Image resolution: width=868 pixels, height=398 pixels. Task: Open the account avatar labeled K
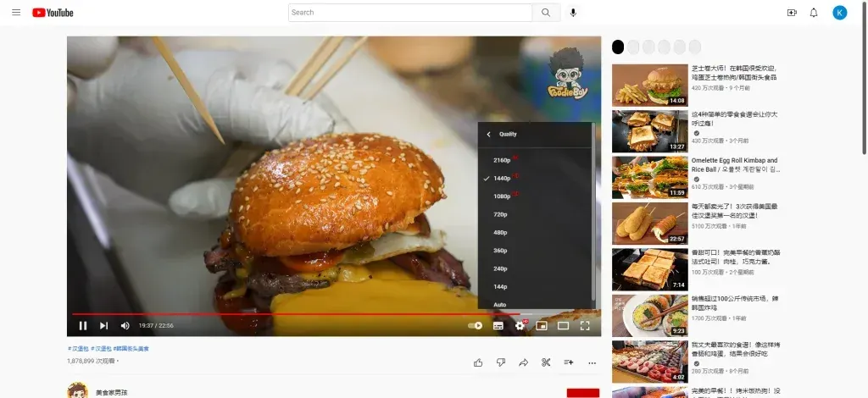840,13
